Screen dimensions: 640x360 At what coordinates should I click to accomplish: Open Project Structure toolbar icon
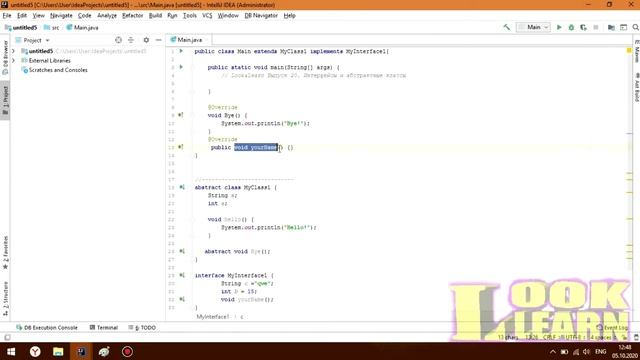611,27
